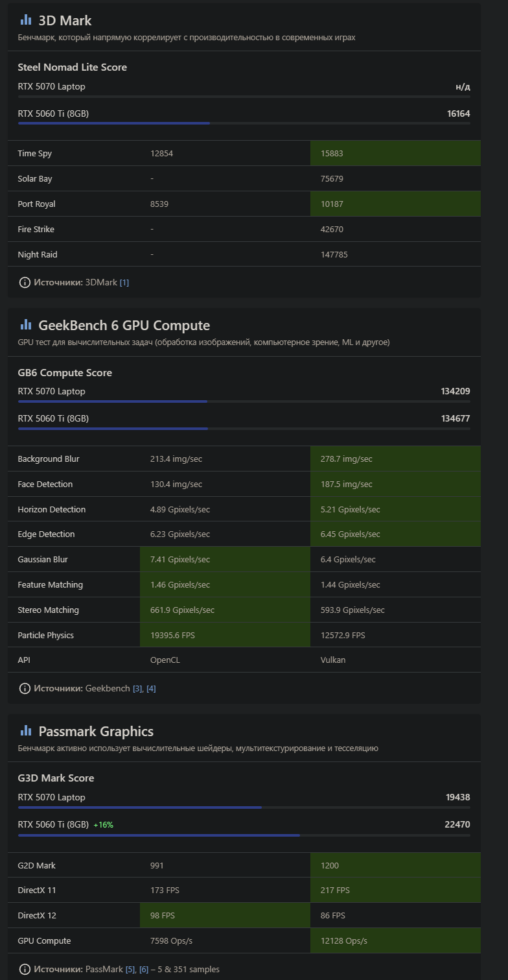Click the RTX 5060 Ti Steel Nomad score bar
This screenshot has width=508, height=980.
click(244, 123)
